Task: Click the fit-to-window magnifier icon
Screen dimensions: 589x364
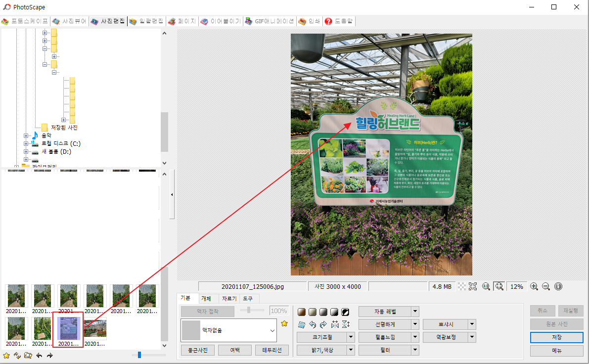Action: [x=499, y=287]
